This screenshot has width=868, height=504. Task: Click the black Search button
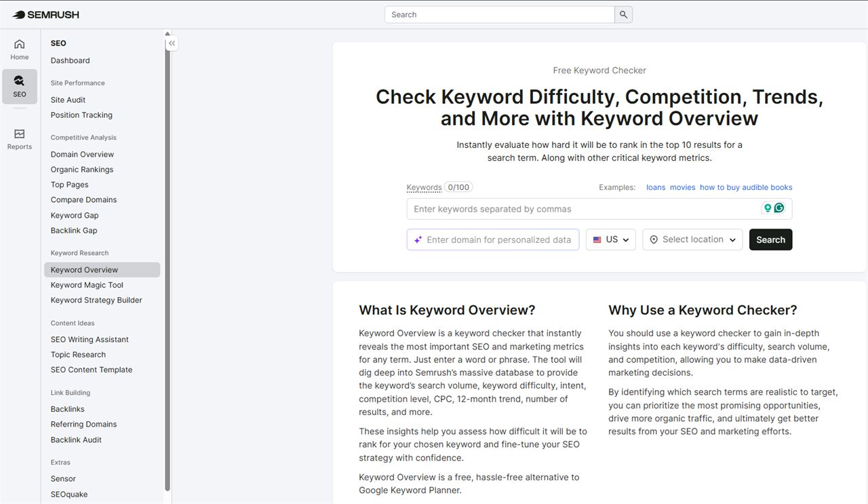pyautogui.click(x=770, y=239)
